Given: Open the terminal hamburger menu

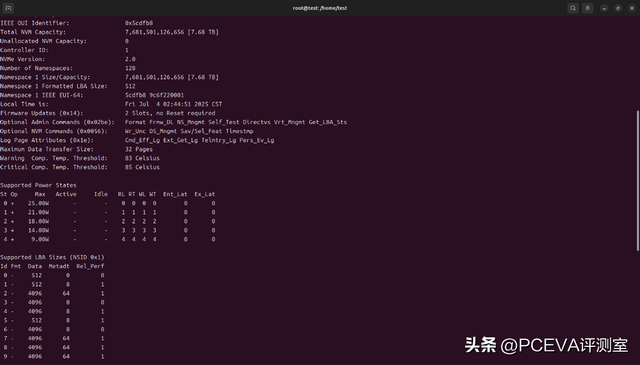Looking at the screenshot, I should [x=587, y=8].
